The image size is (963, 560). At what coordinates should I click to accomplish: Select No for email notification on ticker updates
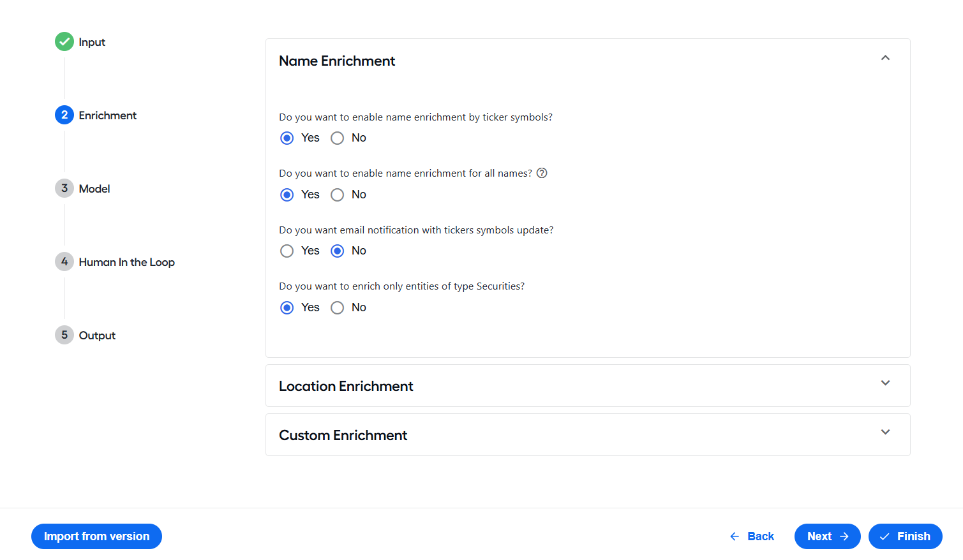coord(338,251)
